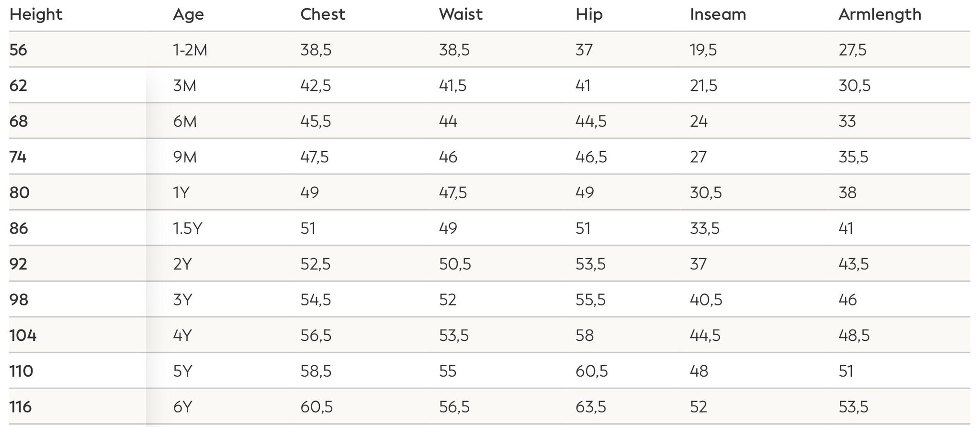
Task: Click the Hip column header
Action: pos(589,14)
